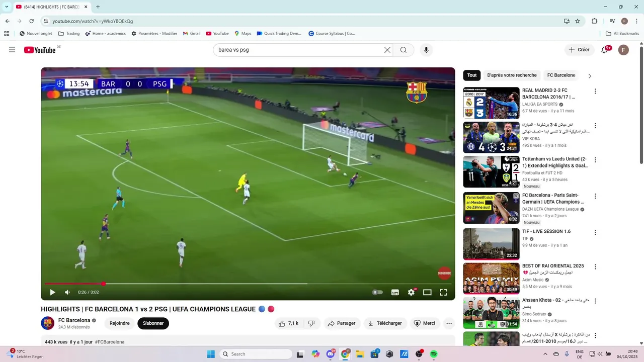Open YouTube notifications bell
Screen dimensions: 644x362
tap(605, 50)
